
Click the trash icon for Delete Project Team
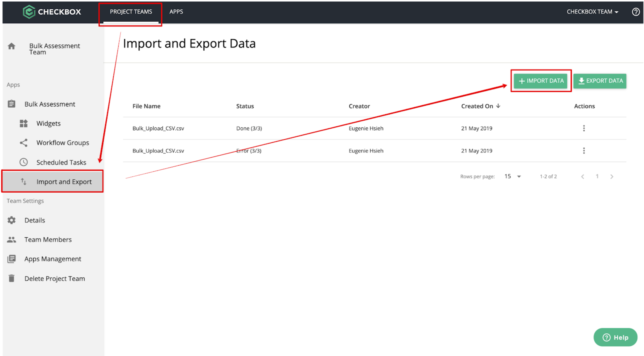pos(11,278)
